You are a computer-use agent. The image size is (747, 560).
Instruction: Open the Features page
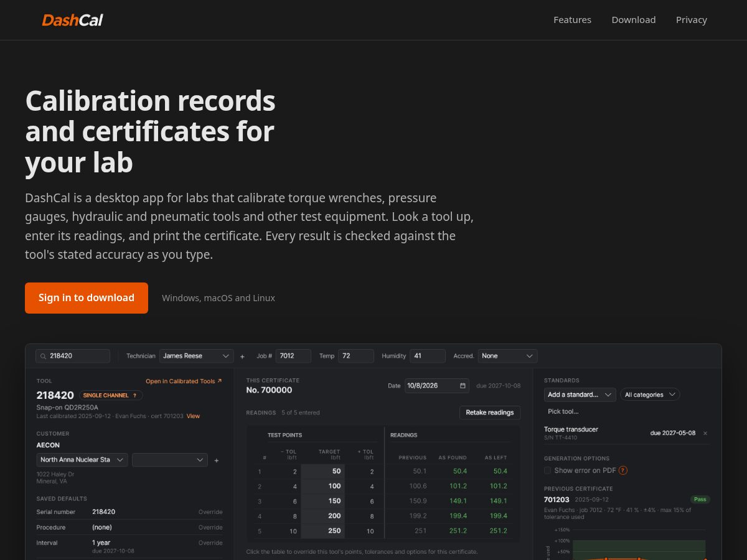[x=572, y=20]
